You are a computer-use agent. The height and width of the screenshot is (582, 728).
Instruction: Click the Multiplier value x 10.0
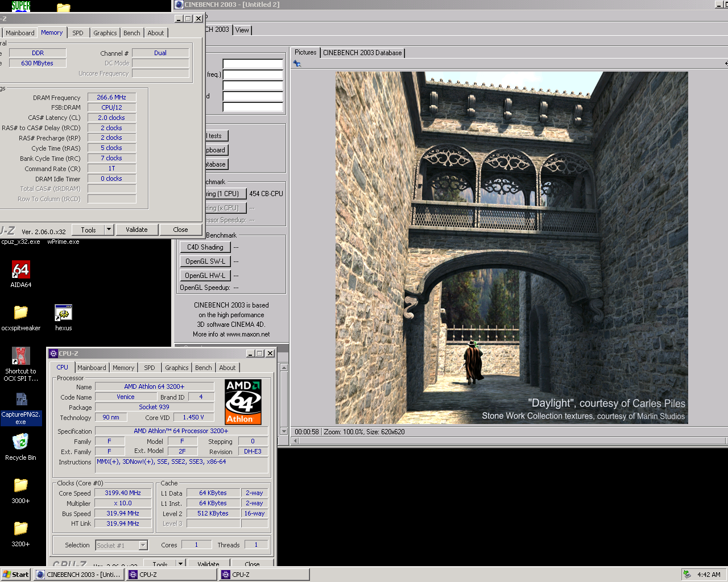pyautogui.click(x=123, y=503)
